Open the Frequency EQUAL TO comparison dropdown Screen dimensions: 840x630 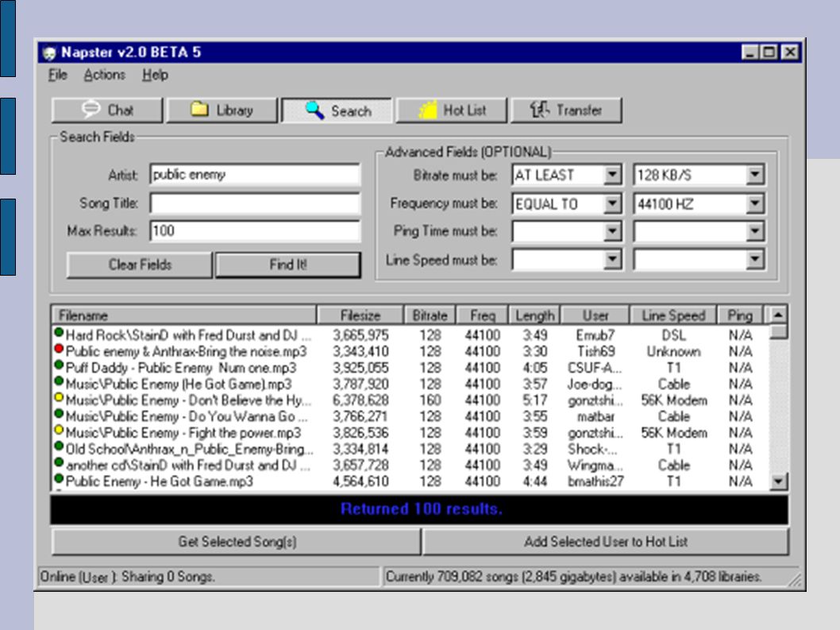(612, 203)
